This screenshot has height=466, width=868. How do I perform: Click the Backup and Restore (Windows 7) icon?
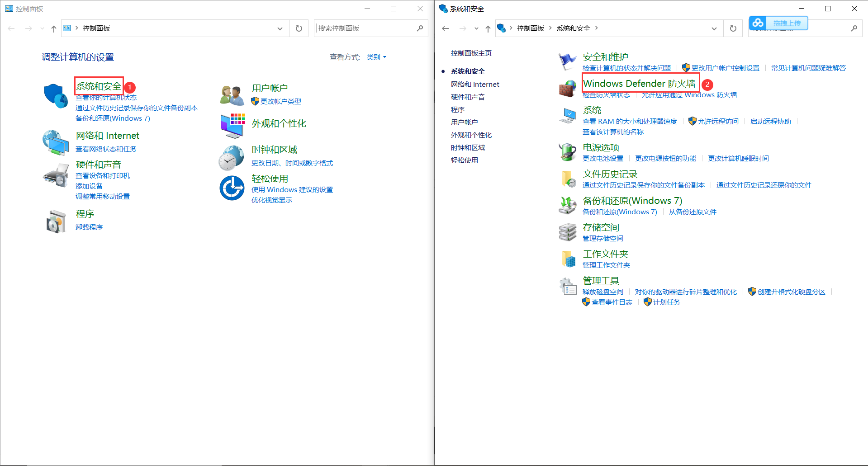click(x=567, y=205)
